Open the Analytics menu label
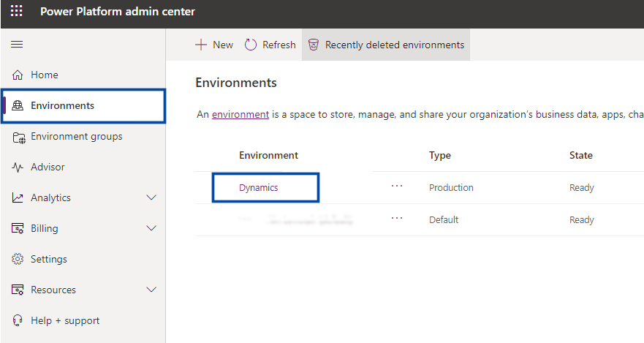This screenshot has width=644, height=343. 50,197
